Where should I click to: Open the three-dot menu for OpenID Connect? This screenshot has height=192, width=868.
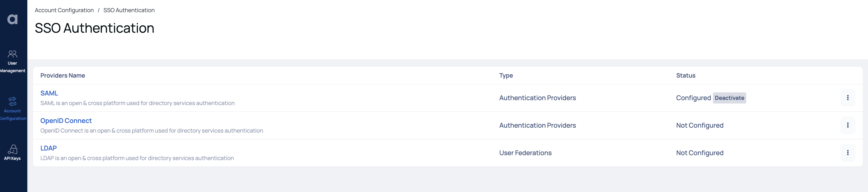[x=848, y=125]
